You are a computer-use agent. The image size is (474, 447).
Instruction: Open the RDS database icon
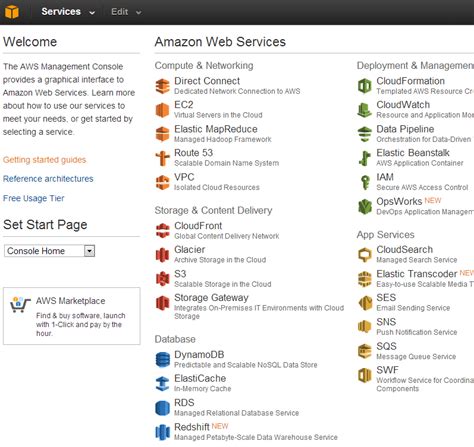coord(162,408)
